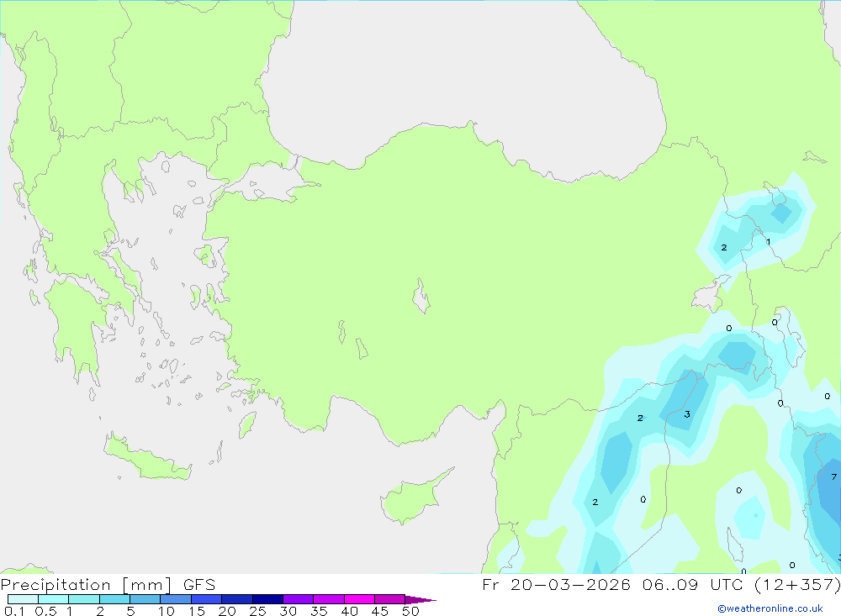This screenshot has height=616, width=841.
Task: Click the legend tick label "15"
Action: (196, 611)
